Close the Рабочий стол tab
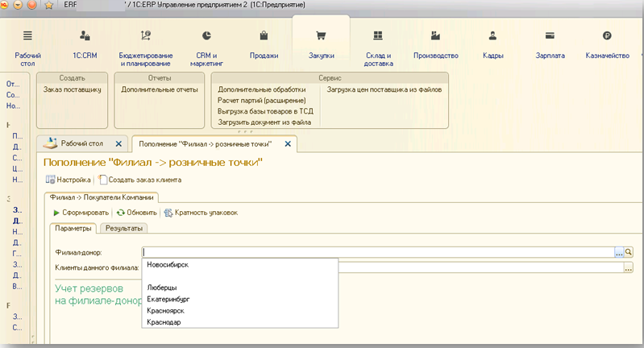644x348 pixels. pos(118,143)
